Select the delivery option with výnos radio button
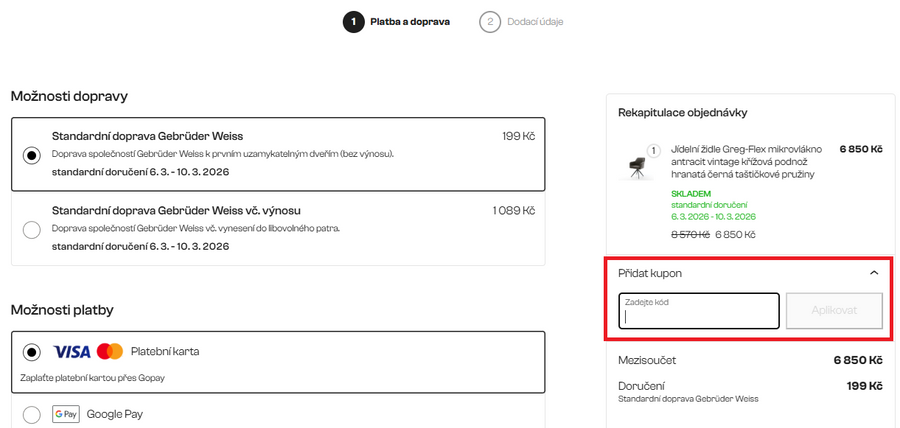The height and width of the screenshot is (428, 900). 32,229
